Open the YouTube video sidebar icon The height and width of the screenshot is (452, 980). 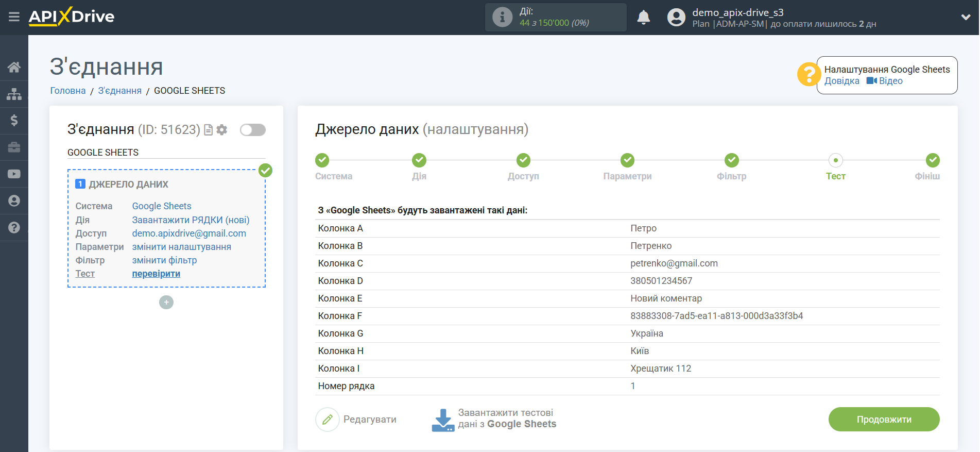[14, 174]
